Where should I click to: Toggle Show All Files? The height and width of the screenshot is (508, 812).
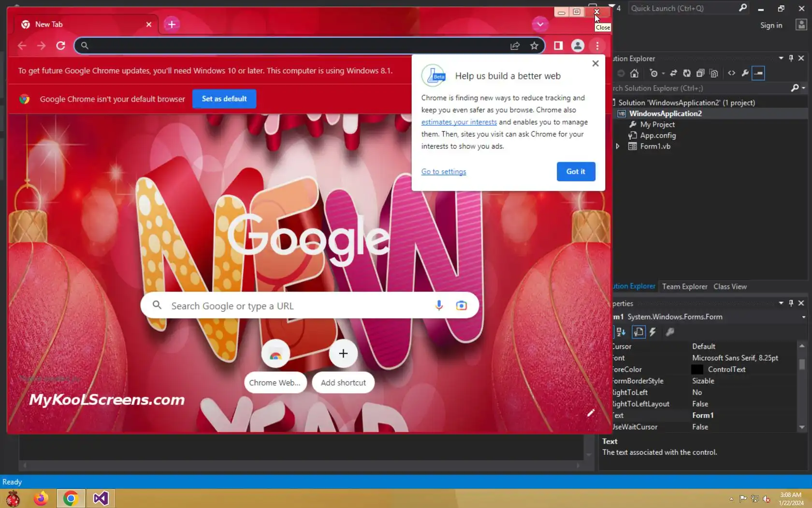[x=714, y=73]
